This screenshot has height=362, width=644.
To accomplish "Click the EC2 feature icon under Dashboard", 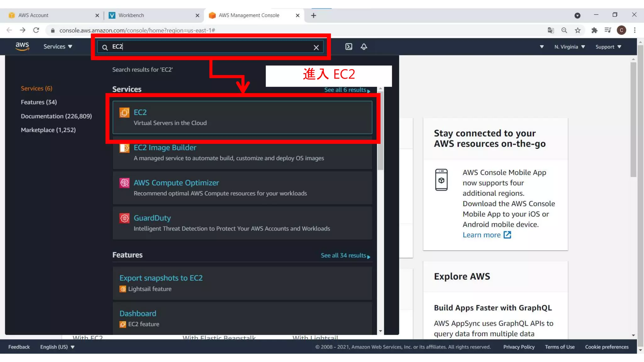I will (123, 324).
